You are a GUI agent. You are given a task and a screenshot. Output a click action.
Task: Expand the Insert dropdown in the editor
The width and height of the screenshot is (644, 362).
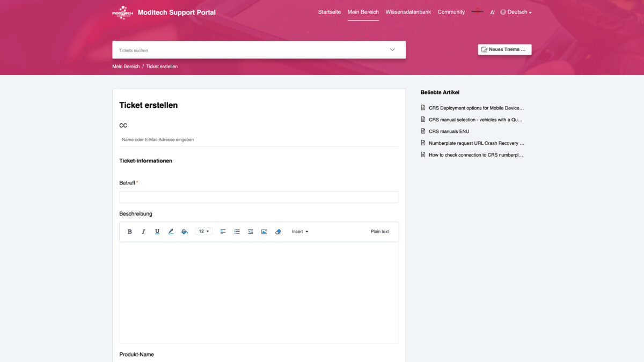pyautogui.click(x=299, y=231)
